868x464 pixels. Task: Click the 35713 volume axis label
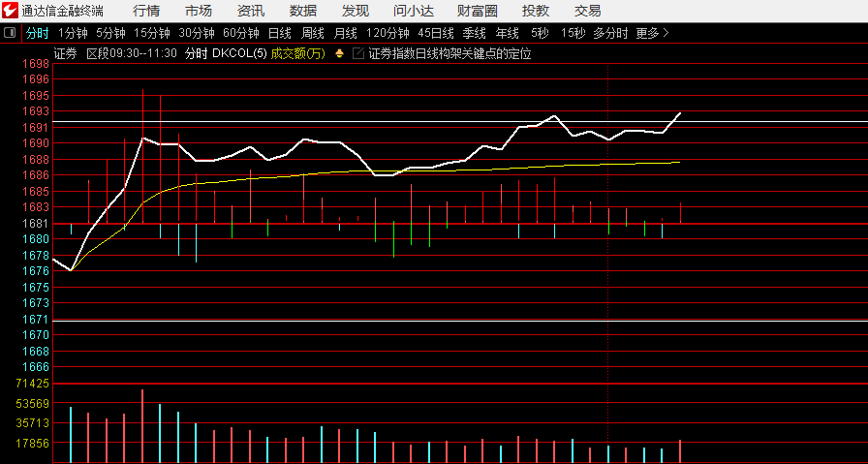click(33, 423)
